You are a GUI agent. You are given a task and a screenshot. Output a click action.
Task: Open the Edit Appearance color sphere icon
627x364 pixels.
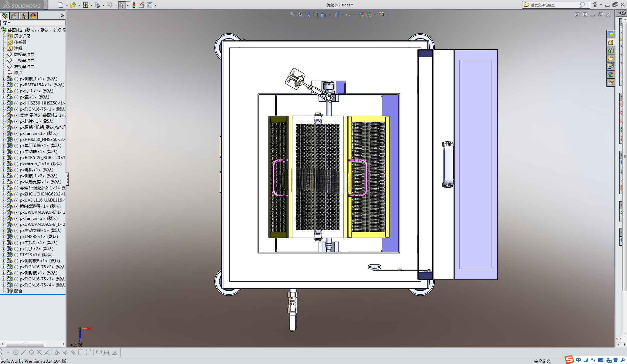coord(361,14)
